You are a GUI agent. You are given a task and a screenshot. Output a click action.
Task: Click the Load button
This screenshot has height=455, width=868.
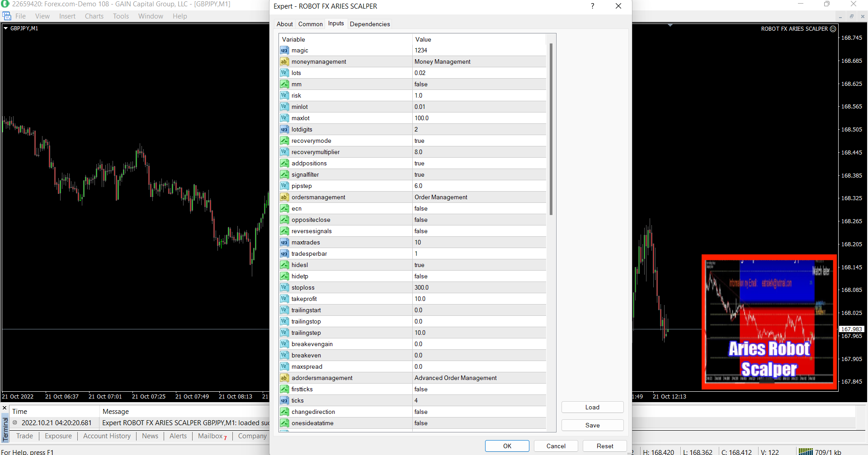click(x=592, y=407)
